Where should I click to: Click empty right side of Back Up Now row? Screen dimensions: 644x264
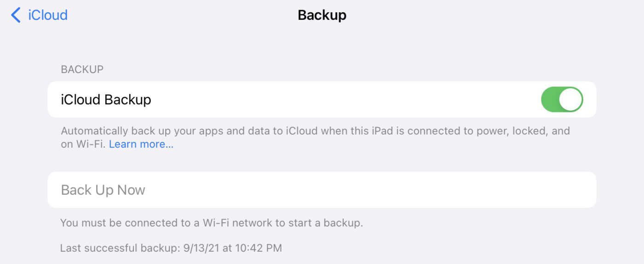tap(460, 190)
